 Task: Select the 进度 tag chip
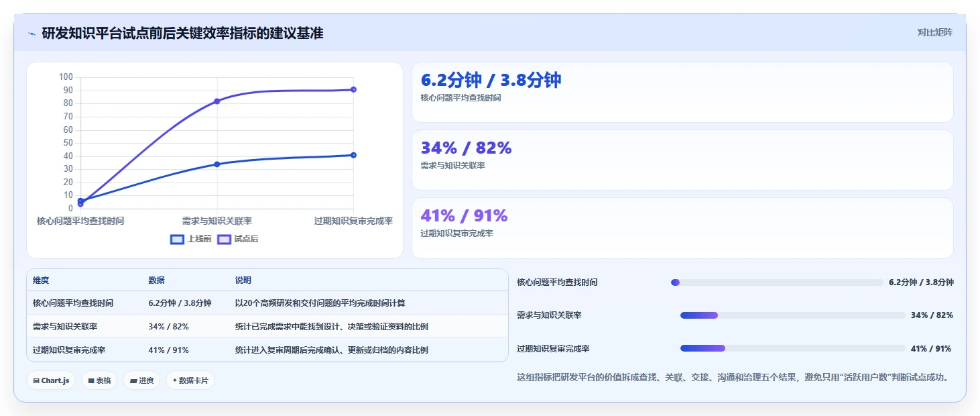[x=141, y=380]
